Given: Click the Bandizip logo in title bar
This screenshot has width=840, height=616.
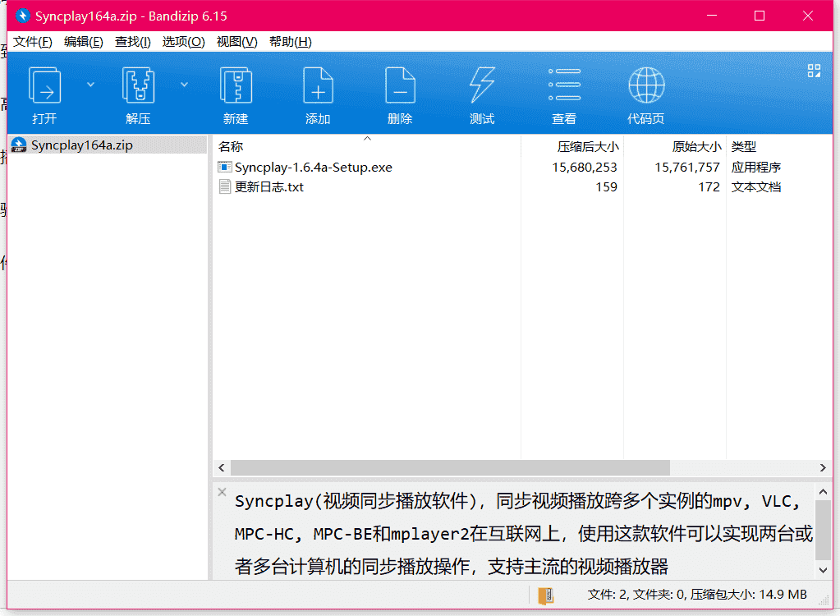Looking at the screenshot, I should coord(22,16).
